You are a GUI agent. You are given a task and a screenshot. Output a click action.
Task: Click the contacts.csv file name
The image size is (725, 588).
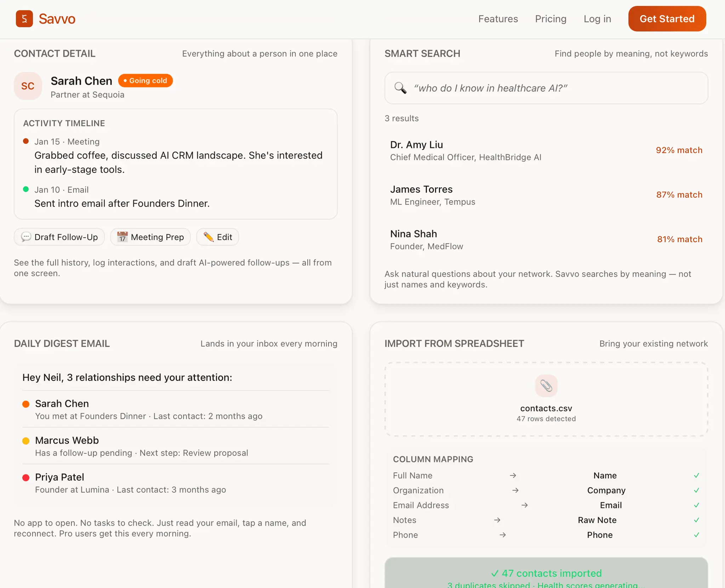pos(546,408)
